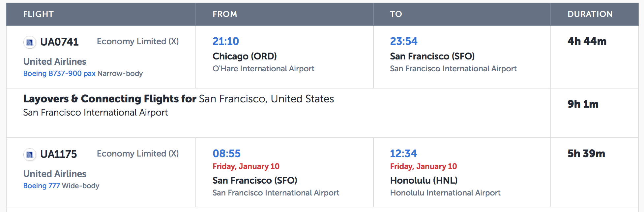Click the 12:34 arrival time
644x212 pixels.
click(403, 154)
